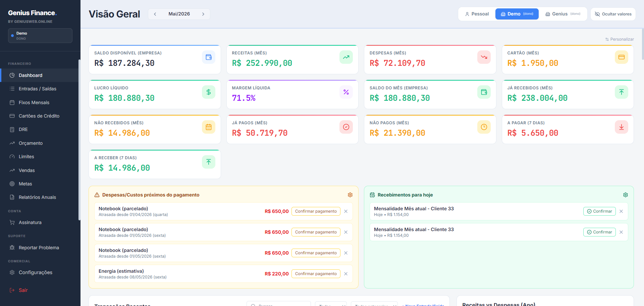The height and width of the screenshot is (306, 644).
Task: Click the page vertical scrollbar
Action: pyautogui.click(x=643, y=44)
